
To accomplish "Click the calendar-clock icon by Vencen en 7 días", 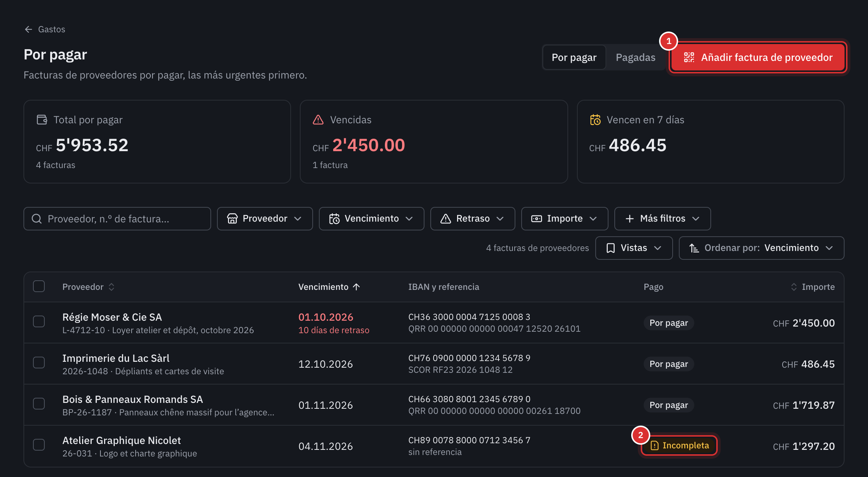I will point(595,120).
